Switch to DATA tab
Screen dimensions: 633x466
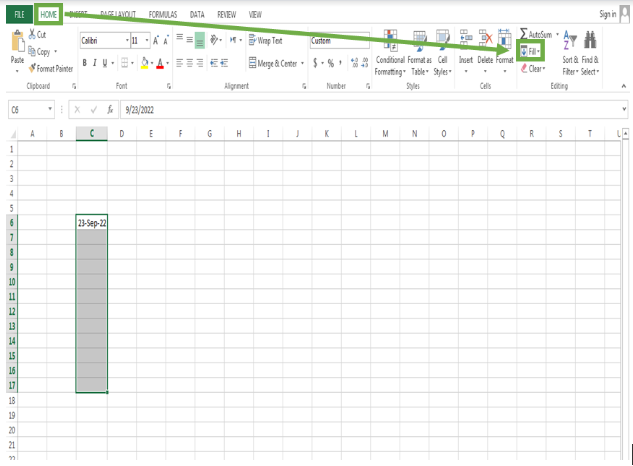coord(197,15)
